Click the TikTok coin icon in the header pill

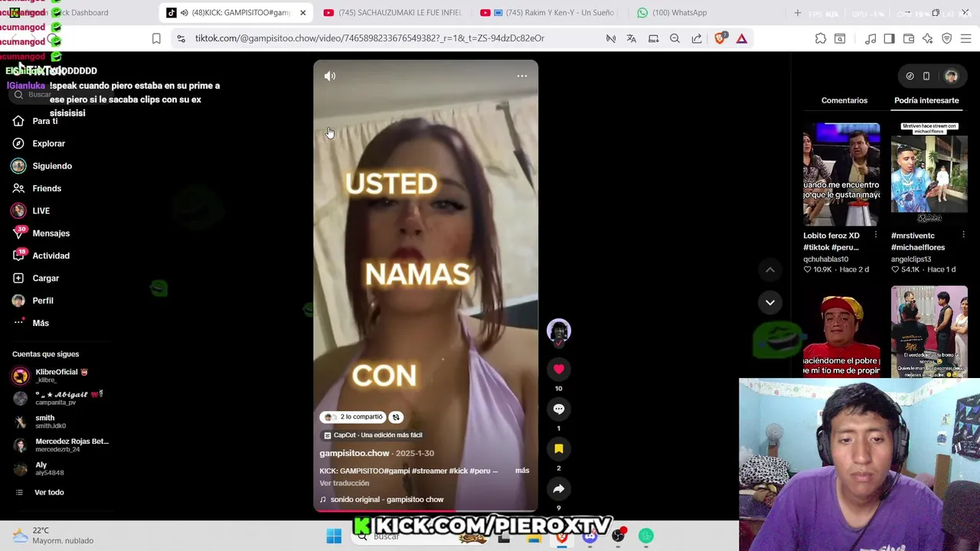(910, 76)
